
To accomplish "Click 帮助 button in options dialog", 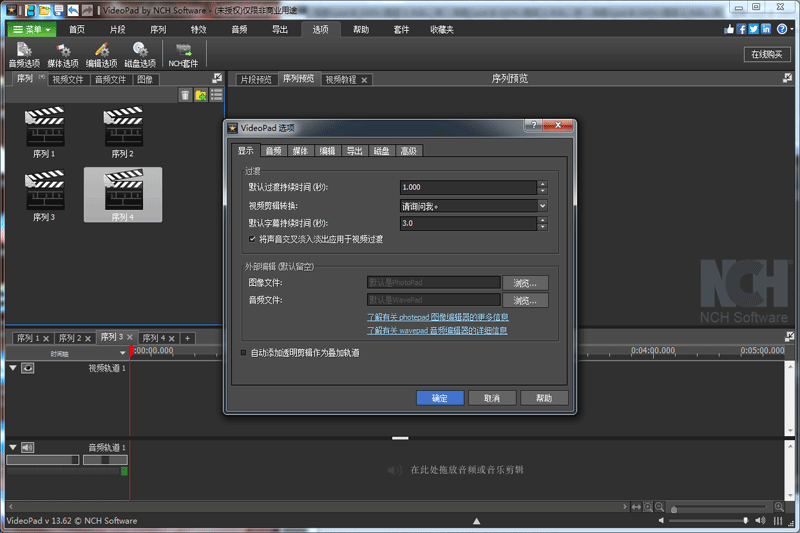I will [x=544, y=398].
